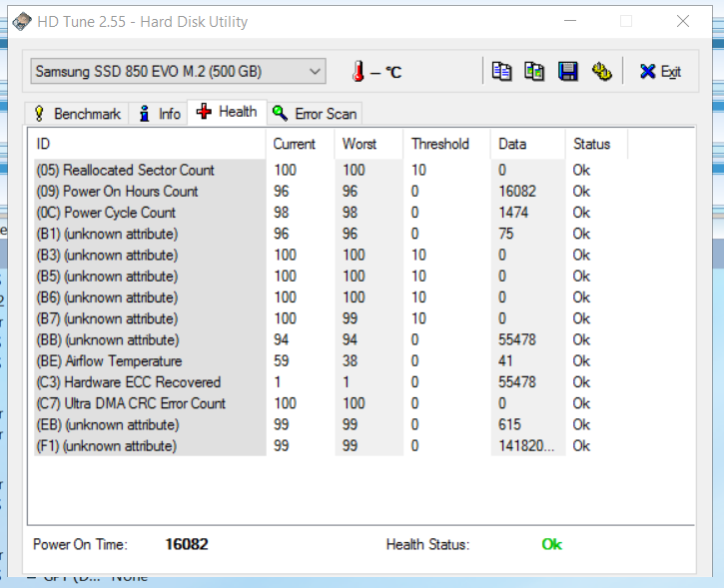
Task: Select the Airflow Temperature row
Action: tap(331, 361)
